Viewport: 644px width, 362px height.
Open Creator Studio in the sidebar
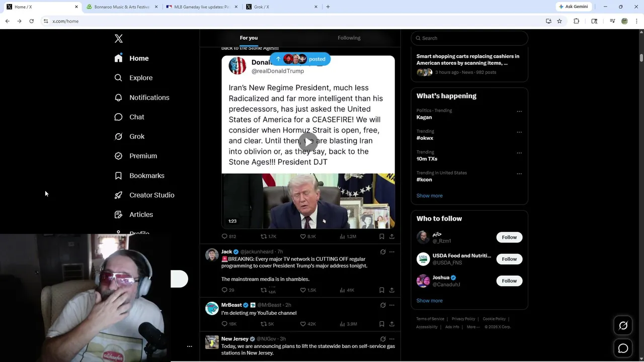(144, 195)
